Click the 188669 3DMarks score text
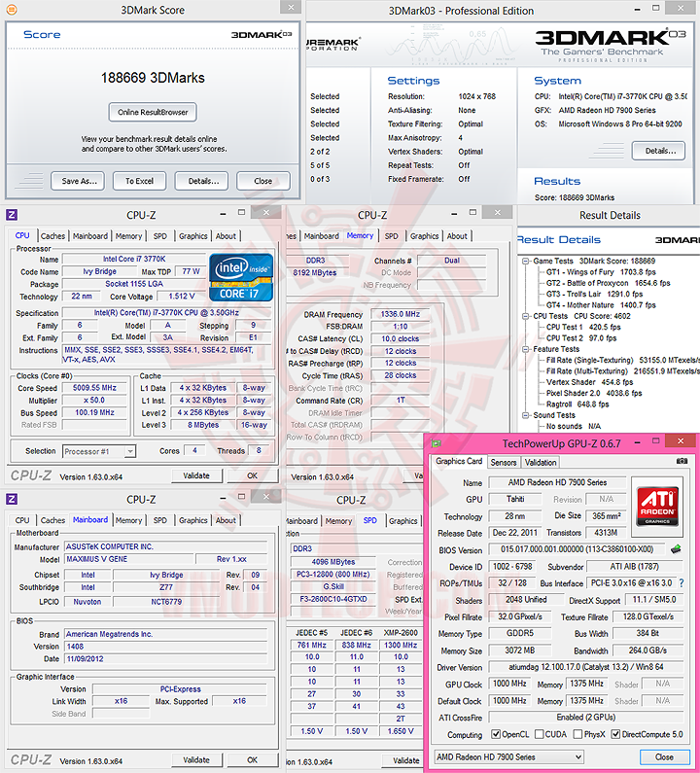700x773 pixels. coord(153,78)
